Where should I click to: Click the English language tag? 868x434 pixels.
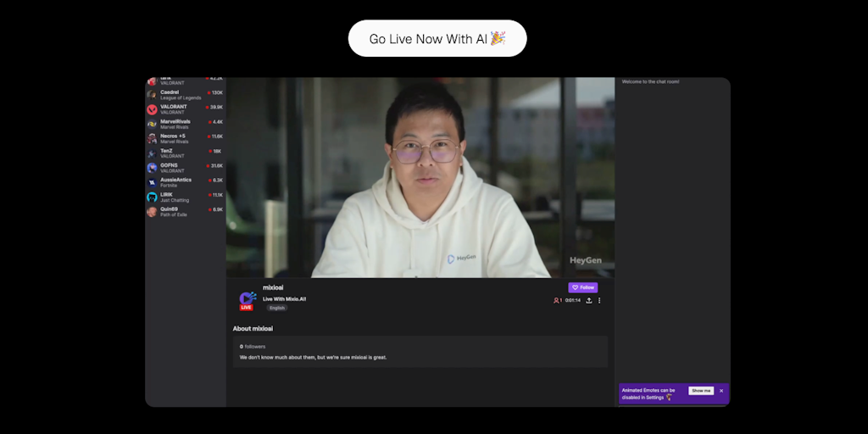click(x=277, y=308)
